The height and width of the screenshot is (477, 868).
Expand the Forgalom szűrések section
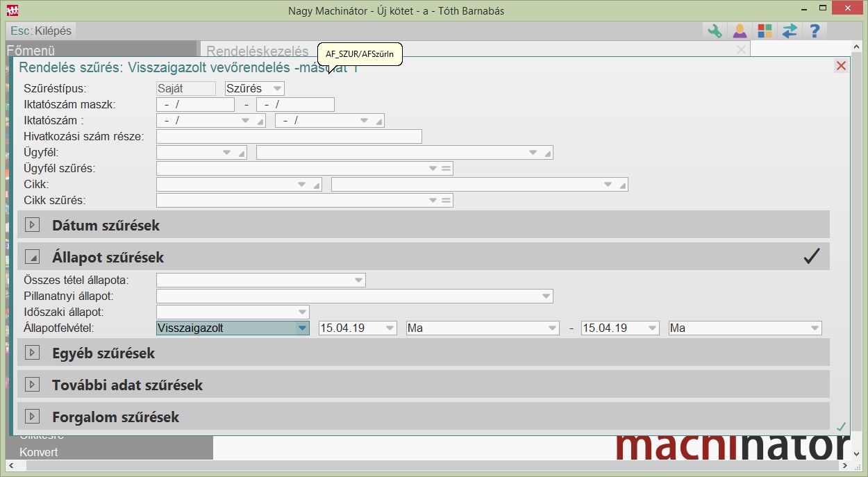point(32,417)
